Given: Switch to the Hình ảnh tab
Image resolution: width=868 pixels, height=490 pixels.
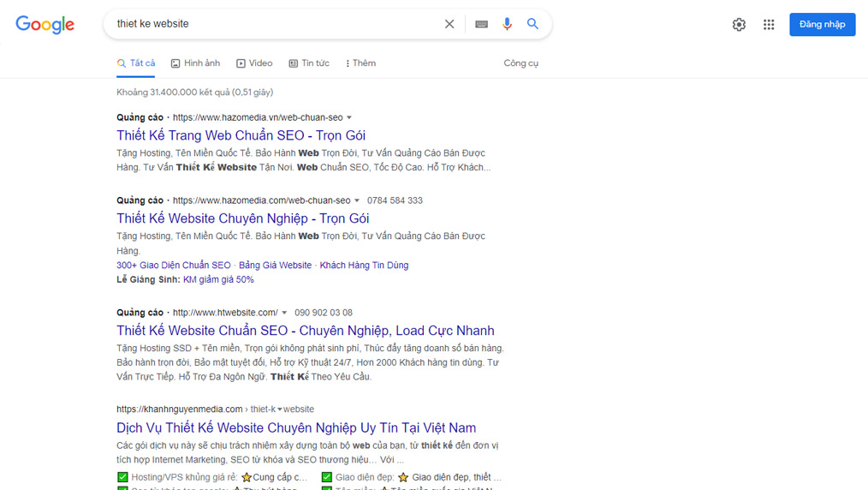Looking at the screenshot, I should [195, 63].
